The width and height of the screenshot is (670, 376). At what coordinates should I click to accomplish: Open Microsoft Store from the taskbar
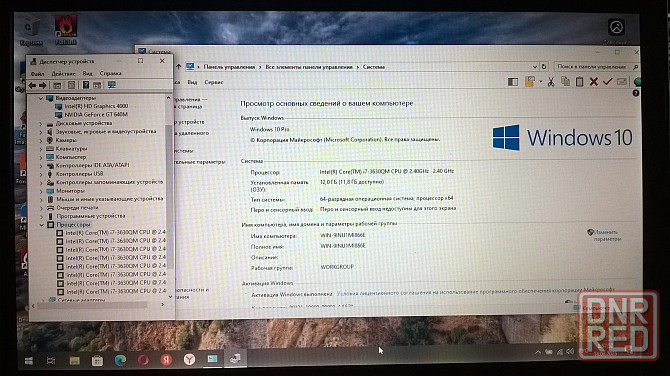[x=97, y=361]
